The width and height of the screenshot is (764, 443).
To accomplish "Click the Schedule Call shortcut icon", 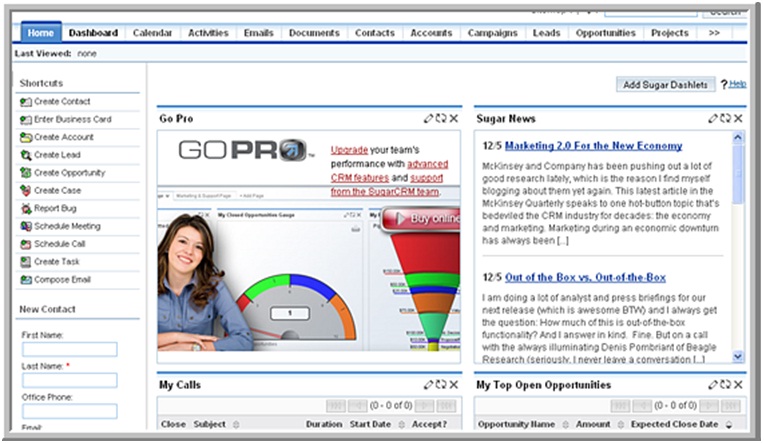I will 26,244.
